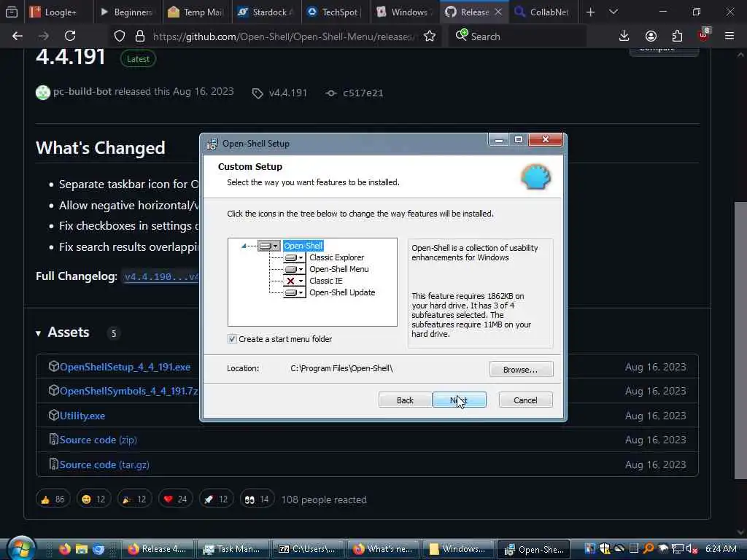Screen dimensions: 747x560
Task: Download Source code (zip)
Action: 98,440
